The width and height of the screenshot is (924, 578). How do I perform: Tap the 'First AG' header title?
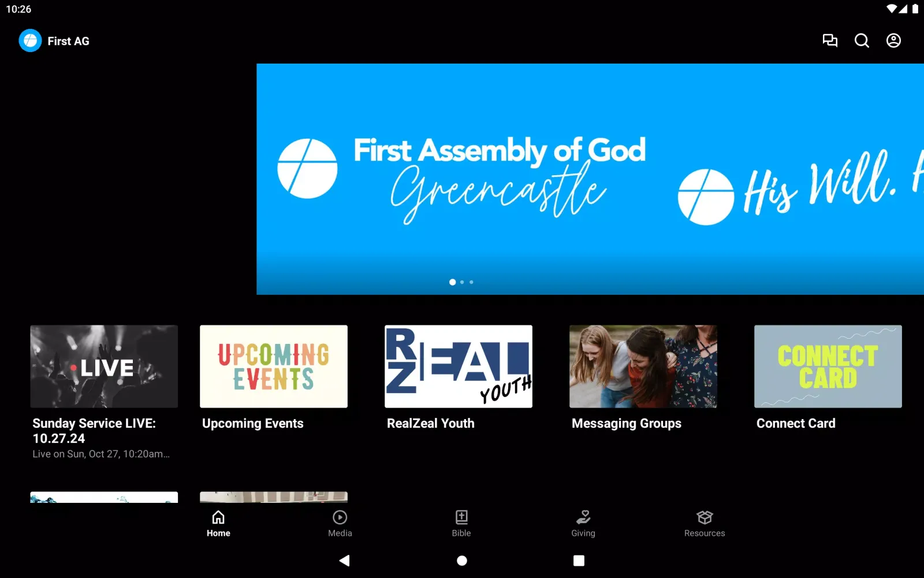68,41
